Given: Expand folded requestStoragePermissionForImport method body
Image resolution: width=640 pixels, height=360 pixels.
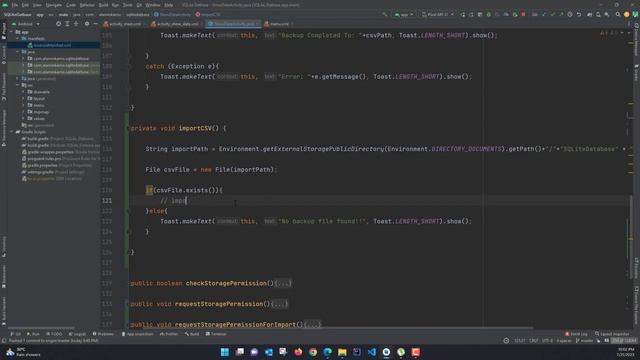Looking at the screenshot, I should [313, 324].
